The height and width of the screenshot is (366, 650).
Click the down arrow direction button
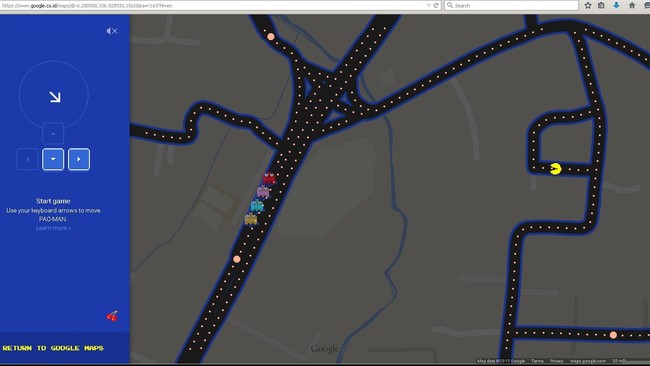(53, 159)
